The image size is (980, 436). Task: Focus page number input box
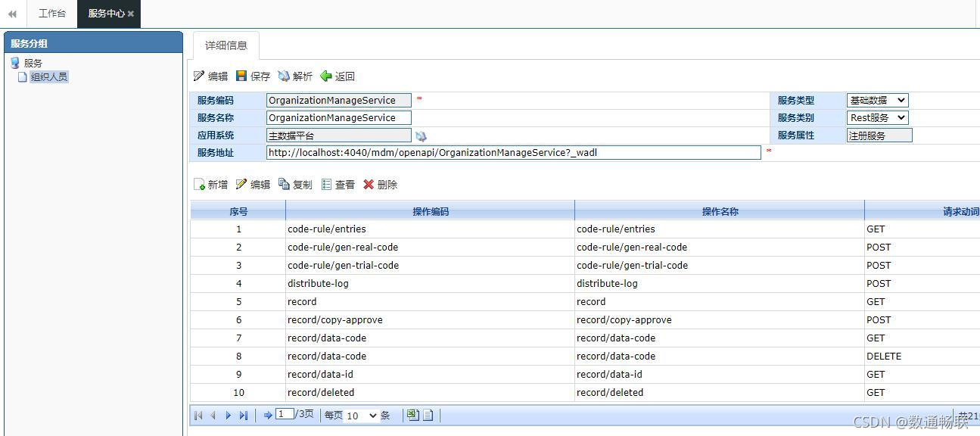click(x=285, y=414)
